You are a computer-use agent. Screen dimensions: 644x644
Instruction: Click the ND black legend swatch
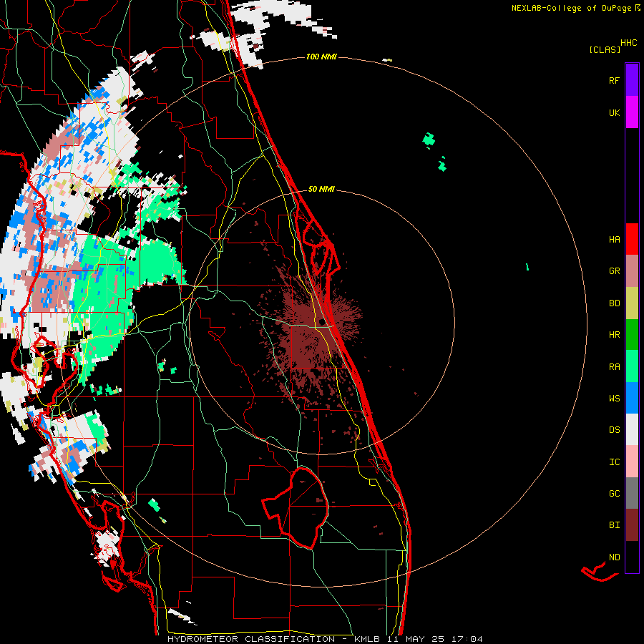(632, 557)
